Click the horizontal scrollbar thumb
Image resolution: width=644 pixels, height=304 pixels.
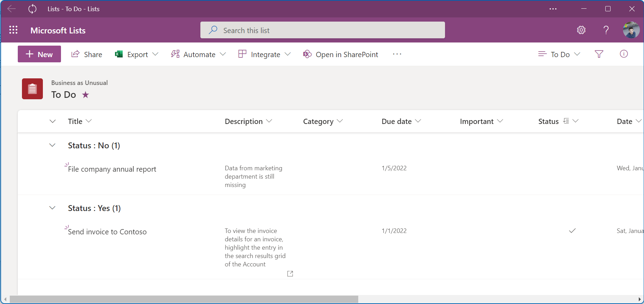coord(184,299)
